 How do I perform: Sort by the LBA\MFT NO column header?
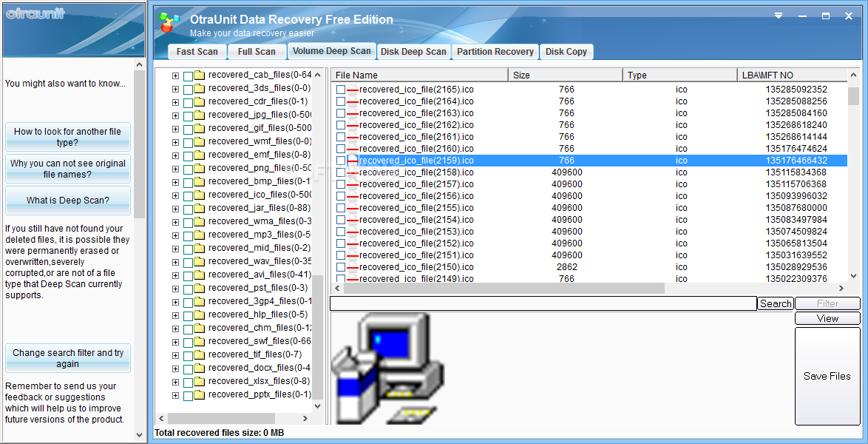click(792, 75)
